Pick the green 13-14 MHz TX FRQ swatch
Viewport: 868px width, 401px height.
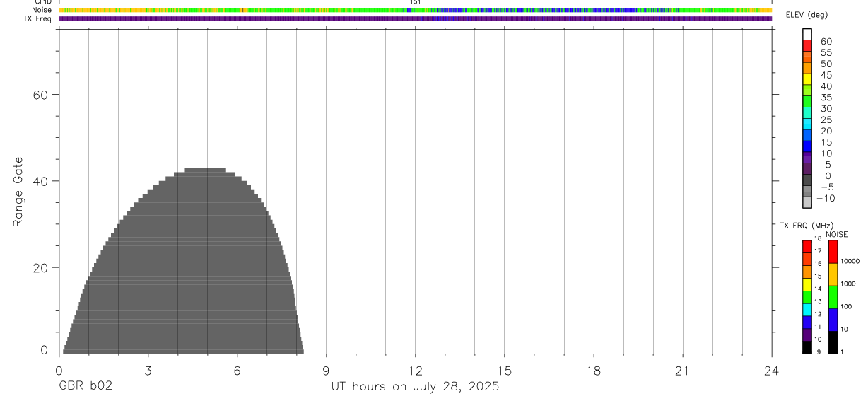tap(807, 297)
